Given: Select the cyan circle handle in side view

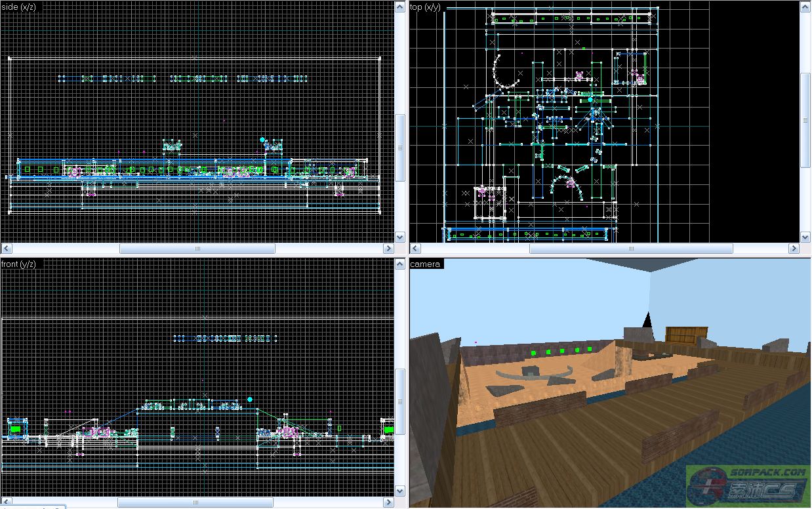Looking at the screenshot, I should point(262,140).
